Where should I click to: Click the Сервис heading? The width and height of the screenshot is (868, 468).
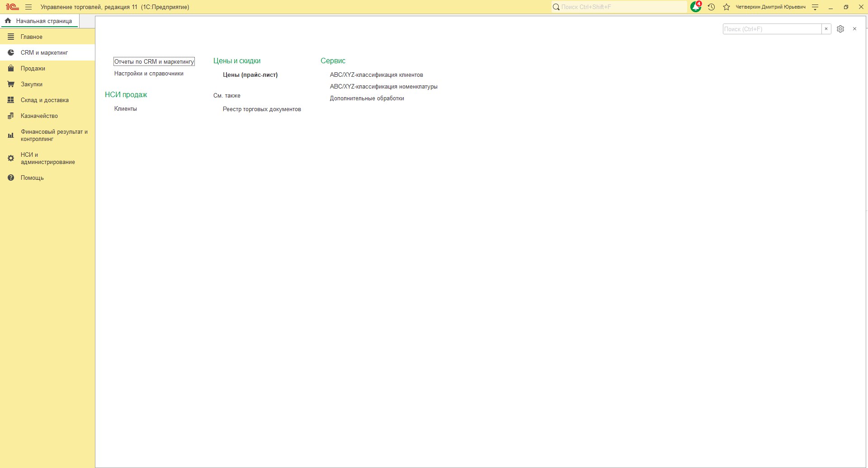tap(333, 61)
